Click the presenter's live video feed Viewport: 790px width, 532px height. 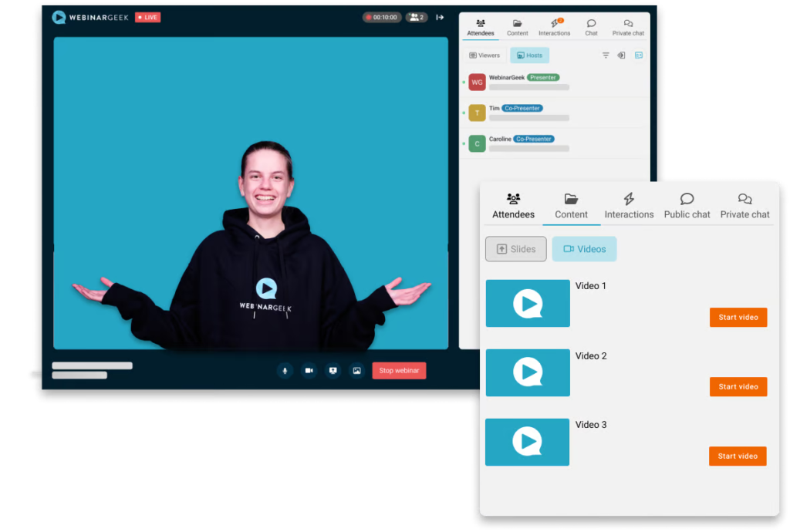pos(251,194)
